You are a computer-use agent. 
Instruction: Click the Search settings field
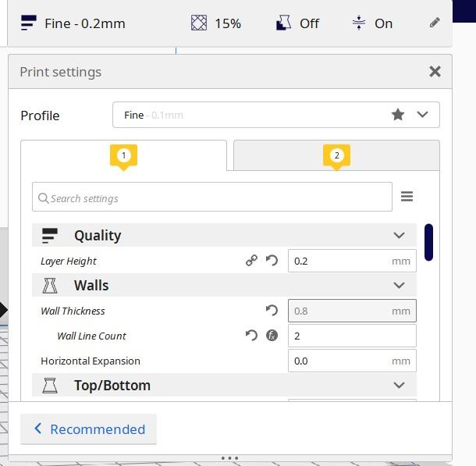click(212, 197)
